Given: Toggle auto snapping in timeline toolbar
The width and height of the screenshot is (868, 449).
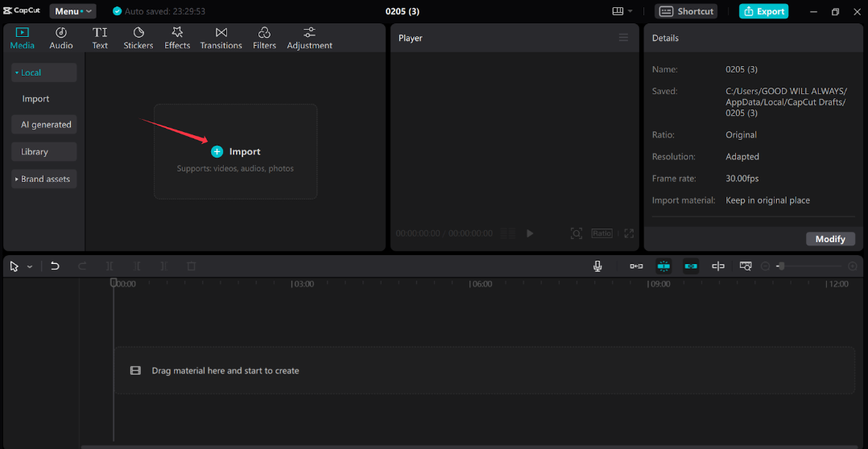Looking at the screenshot, I should click(663, 266).
